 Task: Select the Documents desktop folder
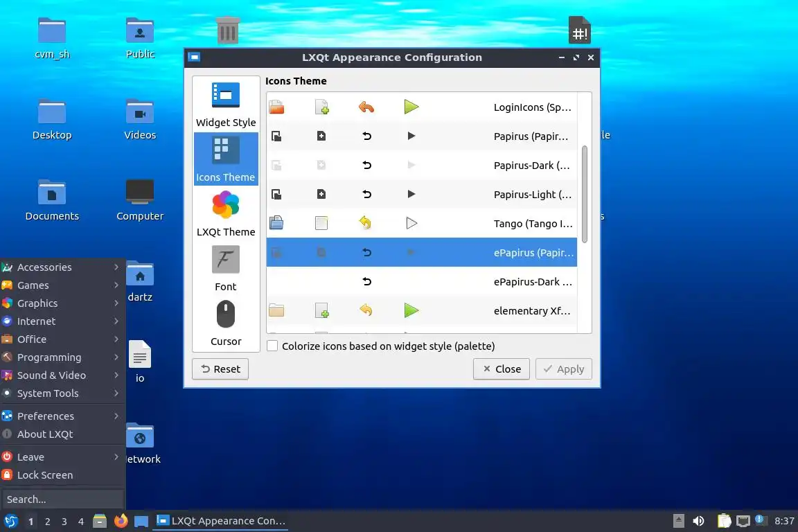[52, 200]
